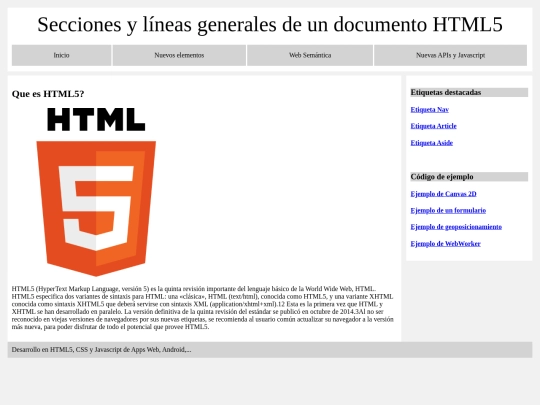The height and width of the screenshot is (405, 540).
Task: Click the 'Etiquetas destacadas' sidebar heading
Action: pyautogui.click(x=469, y=92)
